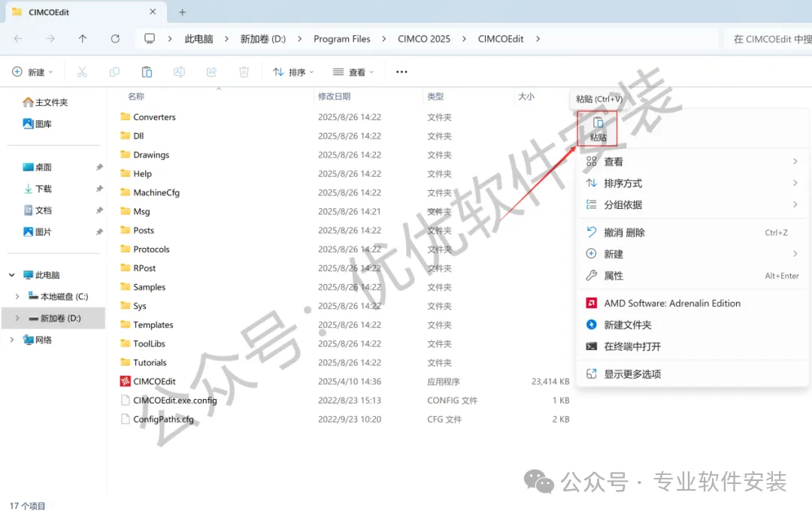Expand the 网络 tree node

[x=12, y=340]
